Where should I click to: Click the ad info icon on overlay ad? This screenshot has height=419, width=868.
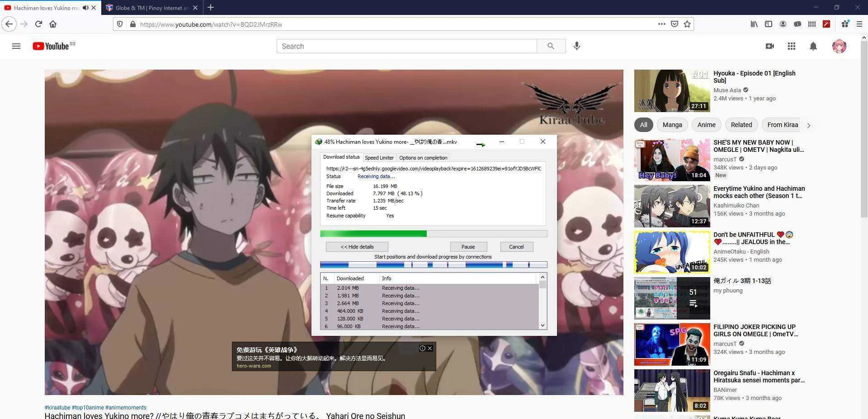click(422, 348)
